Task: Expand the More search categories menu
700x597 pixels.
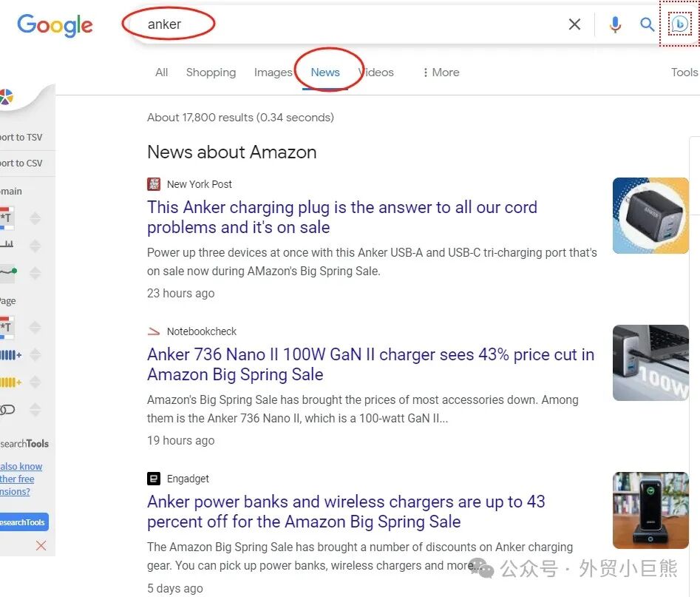Action: [441, 72]
